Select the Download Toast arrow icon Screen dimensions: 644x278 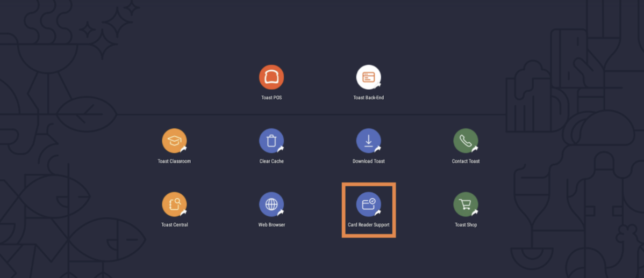368,141
